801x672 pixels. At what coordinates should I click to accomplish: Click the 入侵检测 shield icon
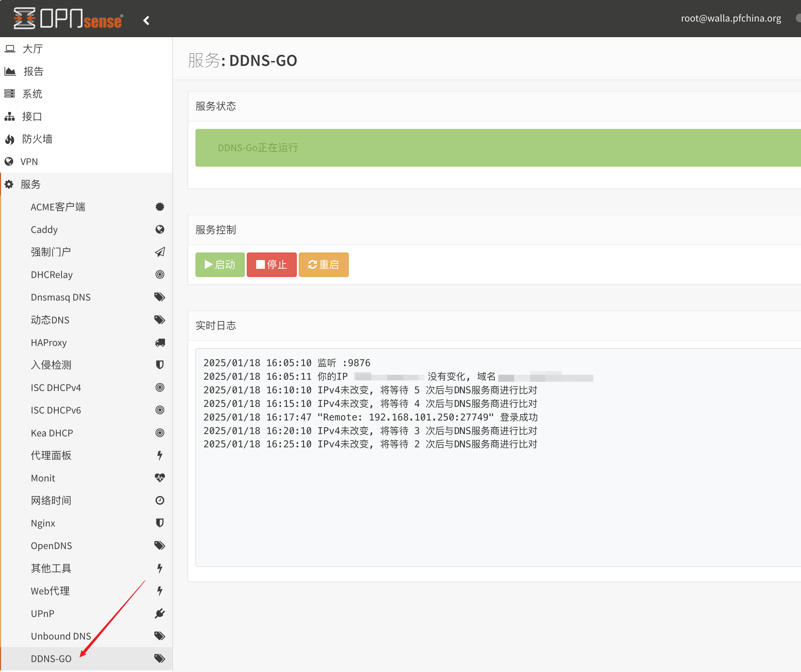[x=159, y=365]
